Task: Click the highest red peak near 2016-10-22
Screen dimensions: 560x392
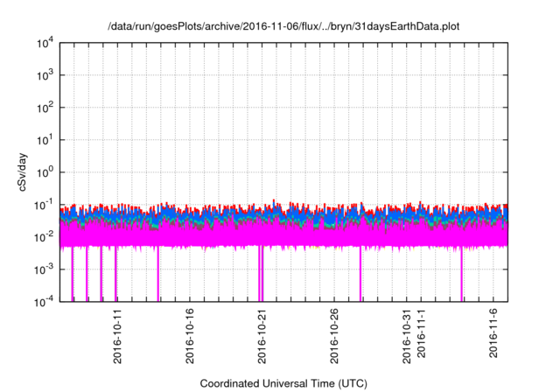Action: (274, 201)
